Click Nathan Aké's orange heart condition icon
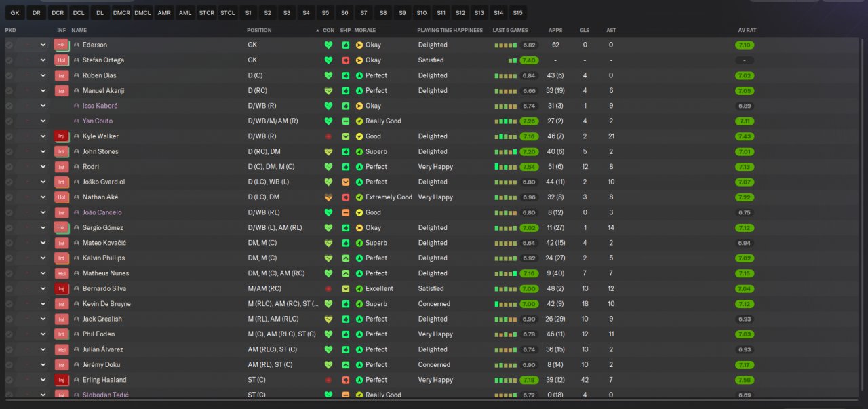 (x=329, y=197)
